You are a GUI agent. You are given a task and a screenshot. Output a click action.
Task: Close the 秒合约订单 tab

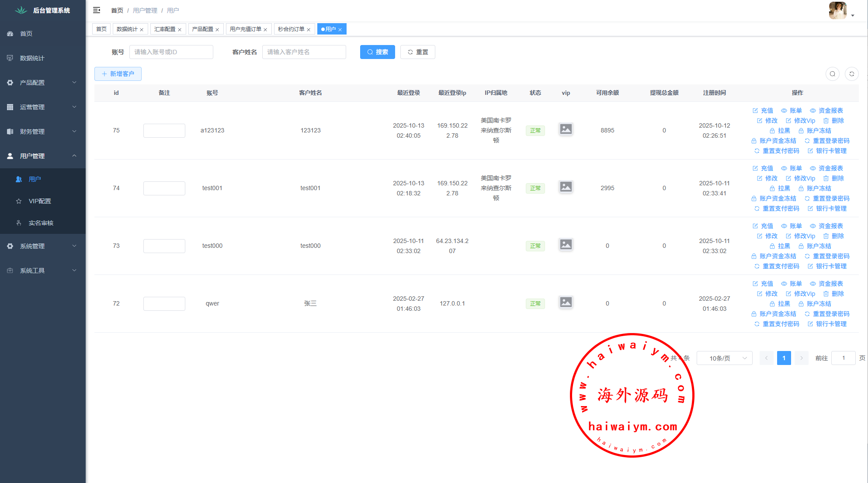[x=309, y=30]
